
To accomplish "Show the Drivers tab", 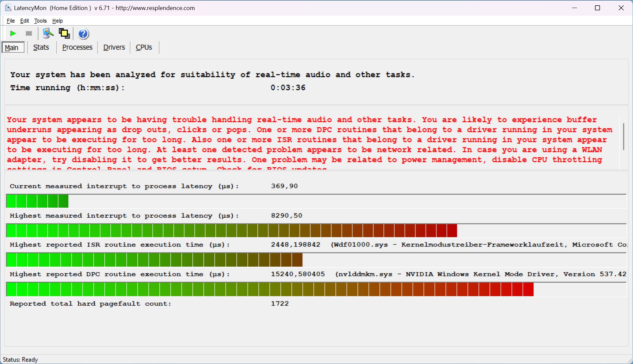I will coord(114,47).
